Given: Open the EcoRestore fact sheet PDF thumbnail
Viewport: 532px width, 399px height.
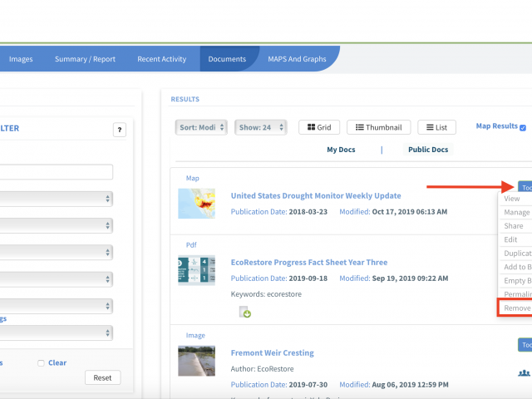Looking at the screenshot, I should click(196, 271).
